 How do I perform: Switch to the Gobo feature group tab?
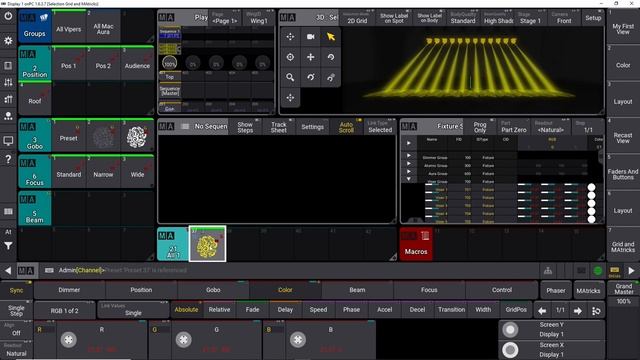pos(213,290)
